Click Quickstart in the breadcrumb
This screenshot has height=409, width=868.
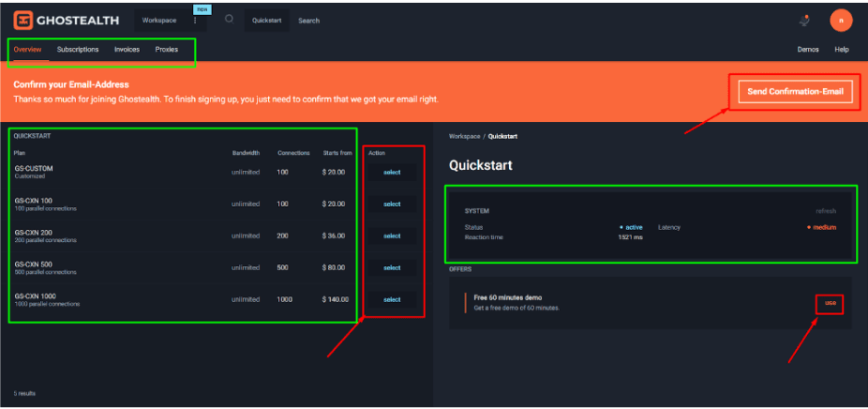(x=502, y=136)
